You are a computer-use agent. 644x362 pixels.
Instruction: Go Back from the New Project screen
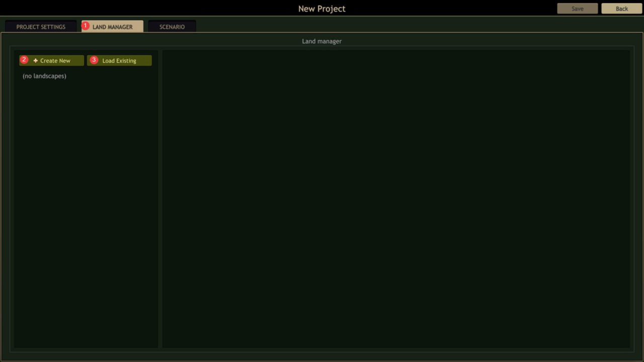622,9
